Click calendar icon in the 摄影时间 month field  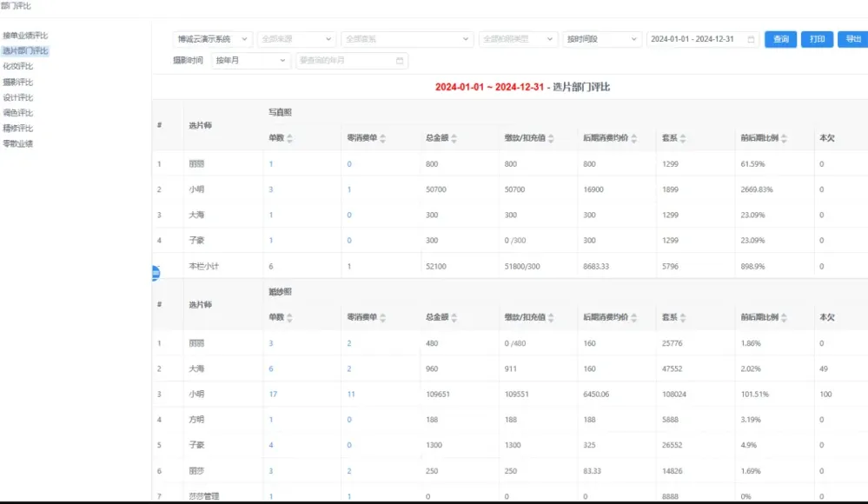coord(400,61)
